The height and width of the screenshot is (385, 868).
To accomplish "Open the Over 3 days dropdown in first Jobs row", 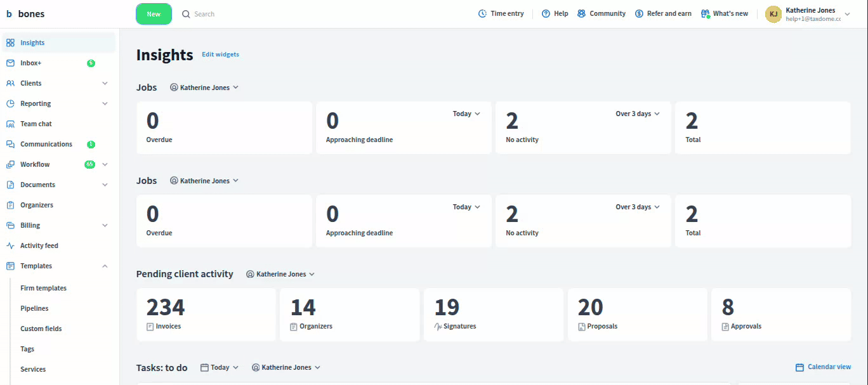I will pos(638,114).
